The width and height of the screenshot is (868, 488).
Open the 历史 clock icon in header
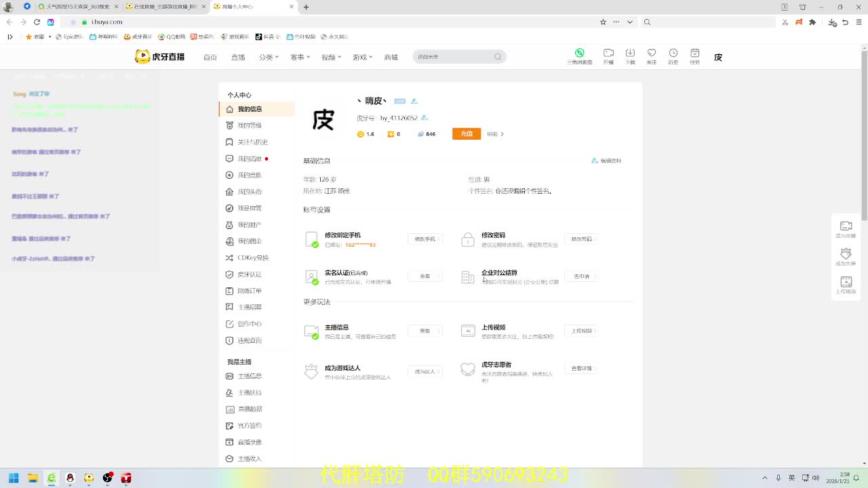(673, 54)
